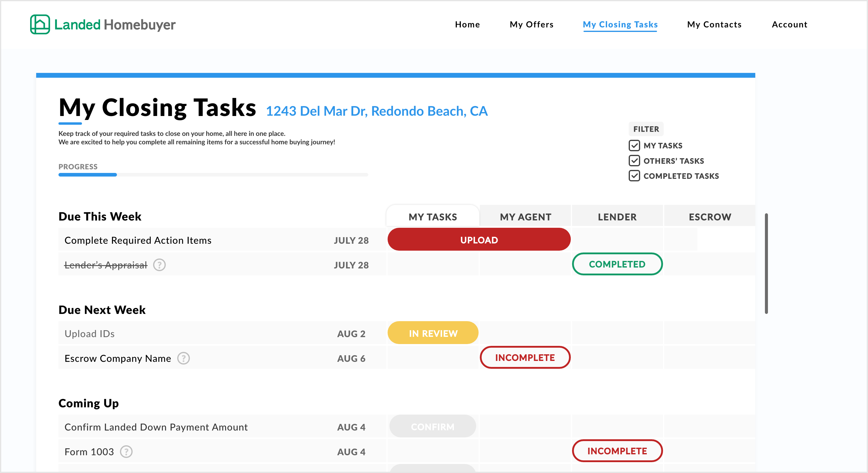Click INCOMPLETE status for Escrow Company Name

pyautogui.click(x=525, y=357)
